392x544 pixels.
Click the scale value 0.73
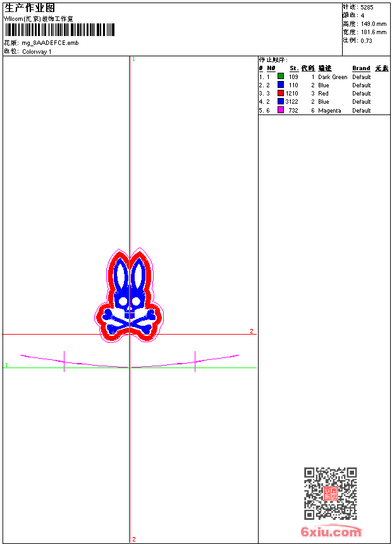366,41
